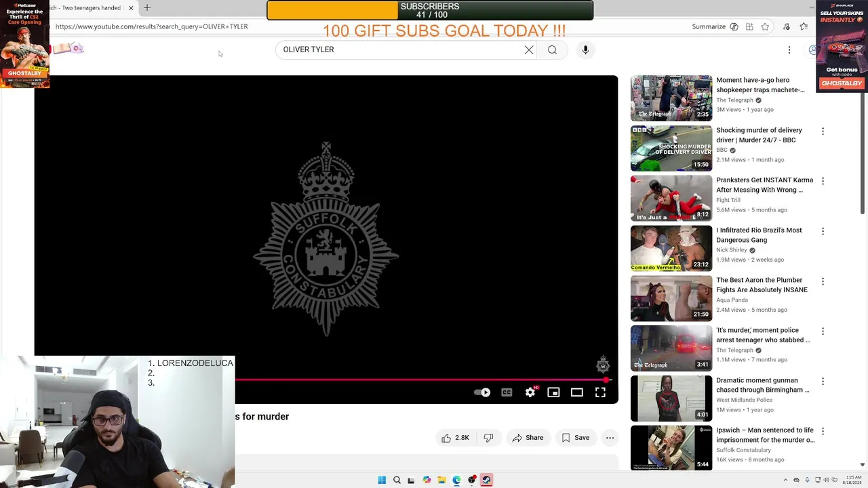Open options for 'I Infiltrated Rio Brazil's' video

[823, 231]
